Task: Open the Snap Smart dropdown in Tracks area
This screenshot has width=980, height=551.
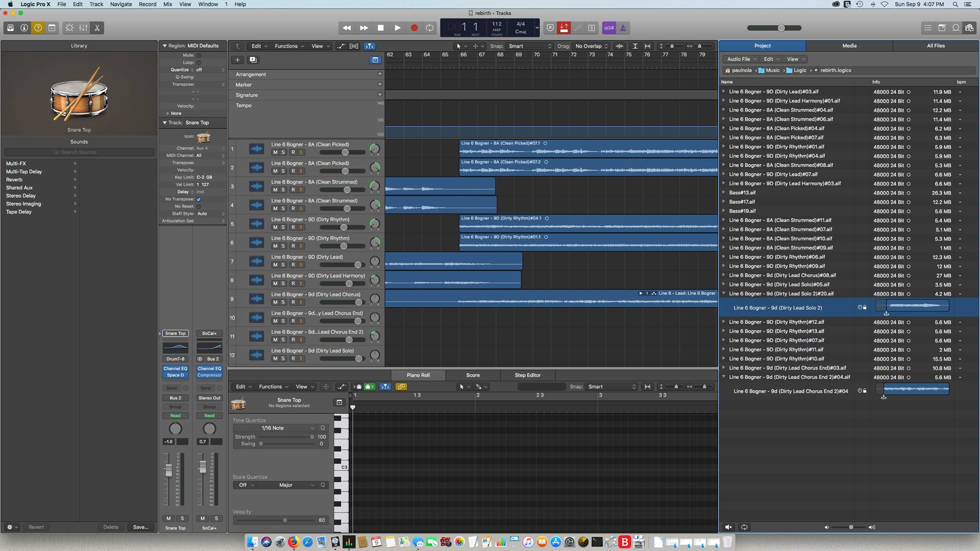Action: 530,46
